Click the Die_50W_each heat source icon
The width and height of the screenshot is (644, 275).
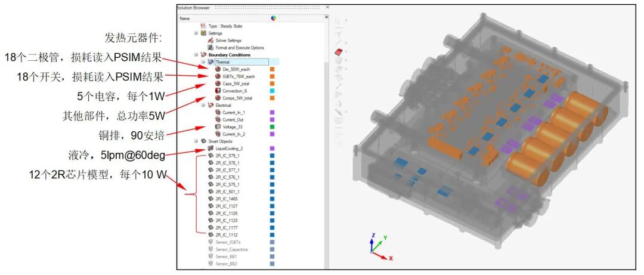218,69
